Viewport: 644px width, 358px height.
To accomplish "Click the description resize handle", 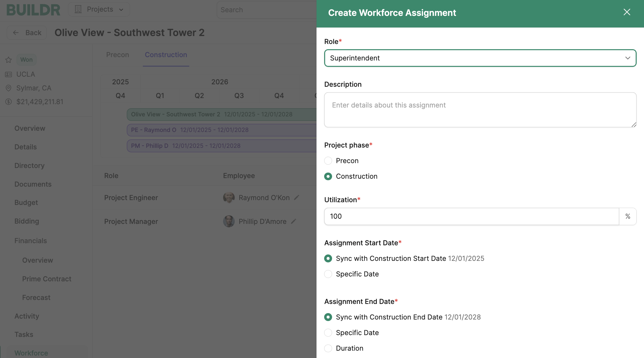I will pyautogui.click(x=634, y=125).
